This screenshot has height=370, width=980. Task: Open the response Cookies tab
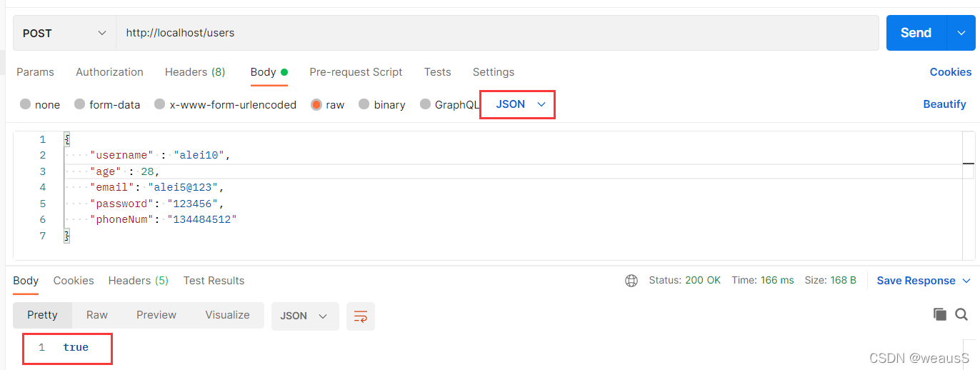pos(74,281)
